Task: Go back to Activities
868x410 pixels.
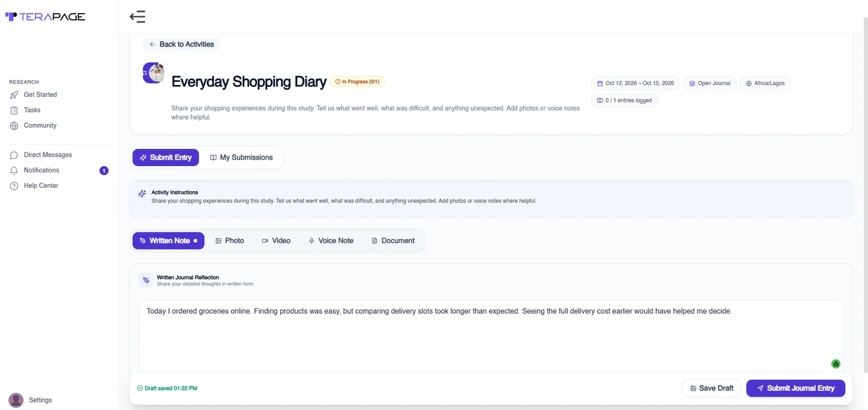Action: click(181, 44)
